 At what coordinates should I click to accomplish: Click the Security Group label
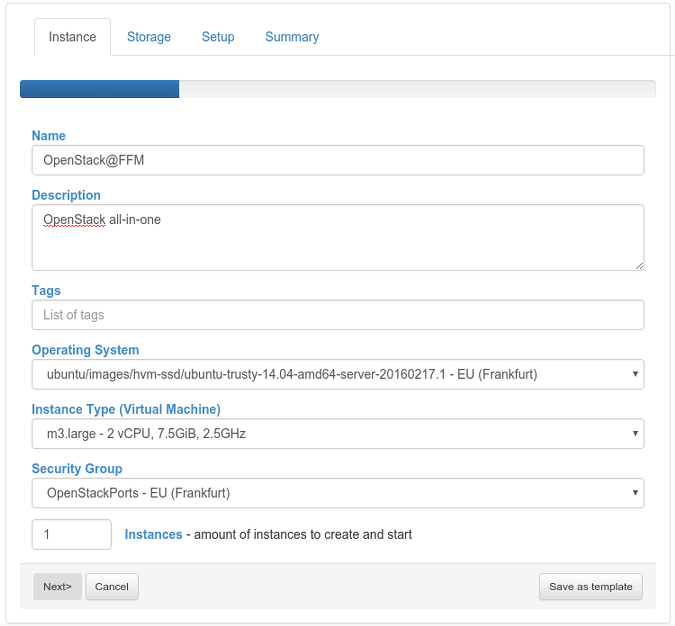(77, 468)
